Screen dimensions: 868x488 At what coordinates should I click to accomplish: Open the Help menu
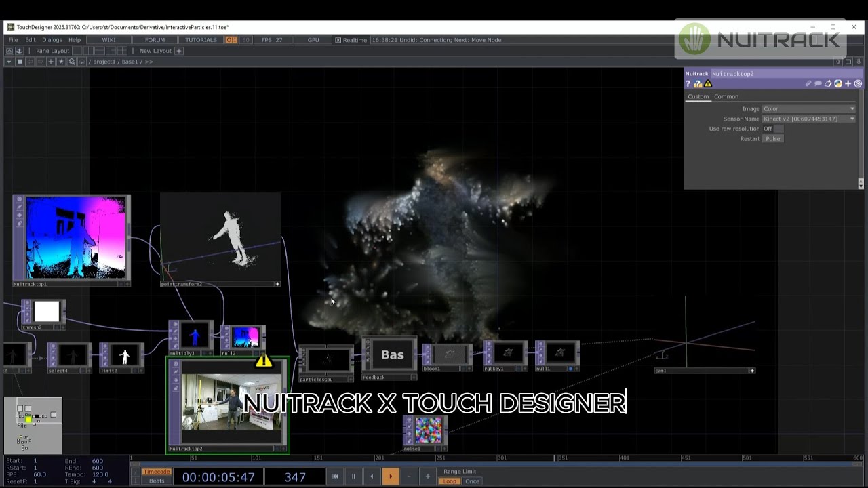(75, 40)
